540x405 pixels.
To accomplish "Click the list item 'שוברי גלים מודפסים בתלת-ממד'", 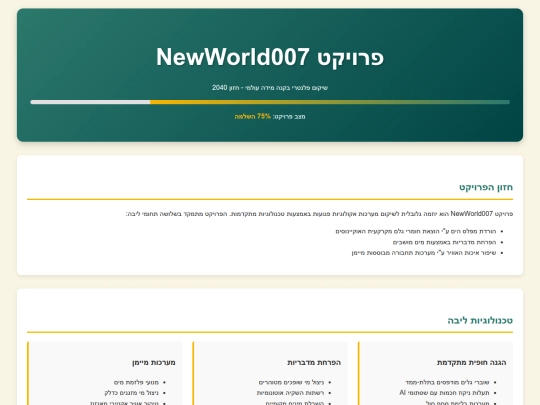I will pyautogui.click(x=447, y=382).
